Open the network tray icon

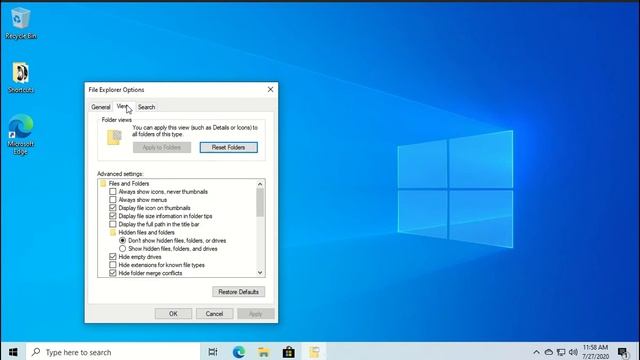(561, 352)
